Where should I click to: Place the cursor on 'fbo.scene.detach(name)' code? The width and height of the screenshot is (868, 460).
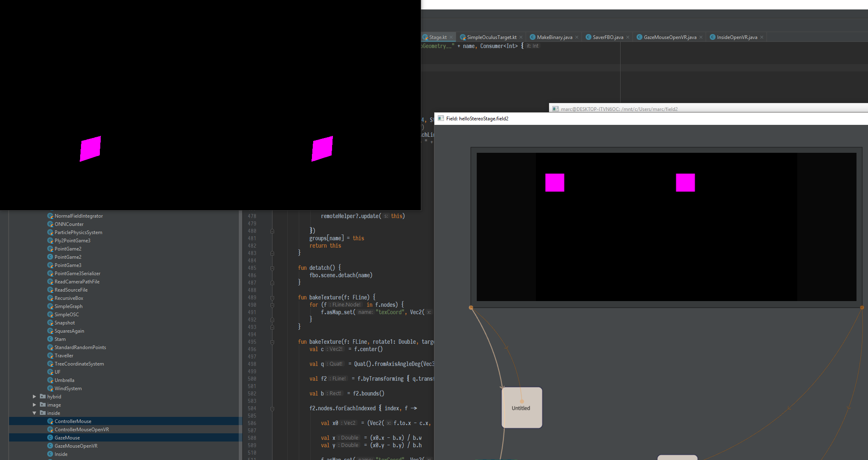[341, 276]
